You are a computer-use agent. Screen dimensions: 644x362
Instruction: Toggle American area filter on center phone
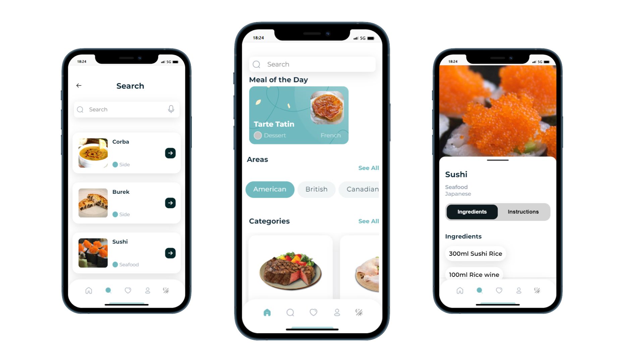[269, 189]
